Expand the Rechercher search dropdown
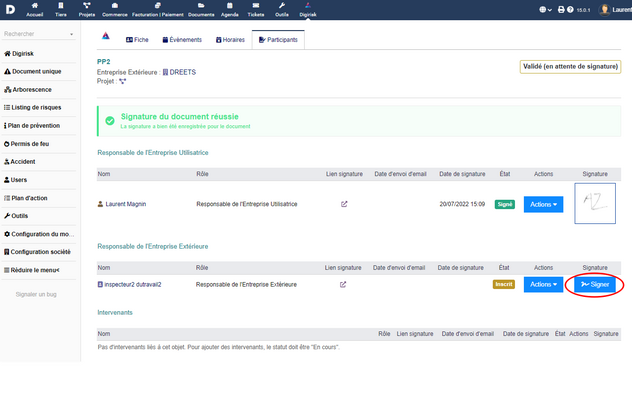The width and height of the screenshot is (632, 400). 71,34
